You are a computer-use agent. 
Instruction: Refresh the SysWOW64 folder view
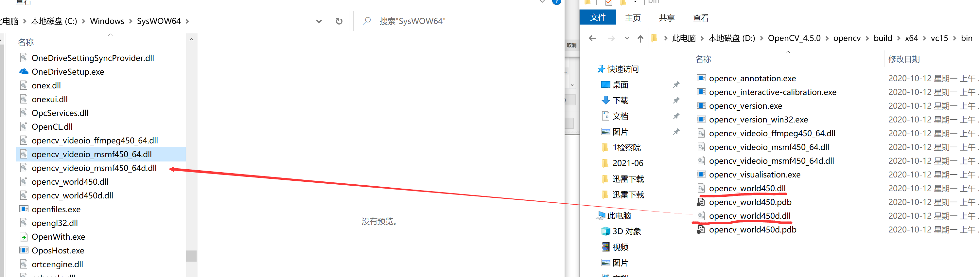click(339, 21)
